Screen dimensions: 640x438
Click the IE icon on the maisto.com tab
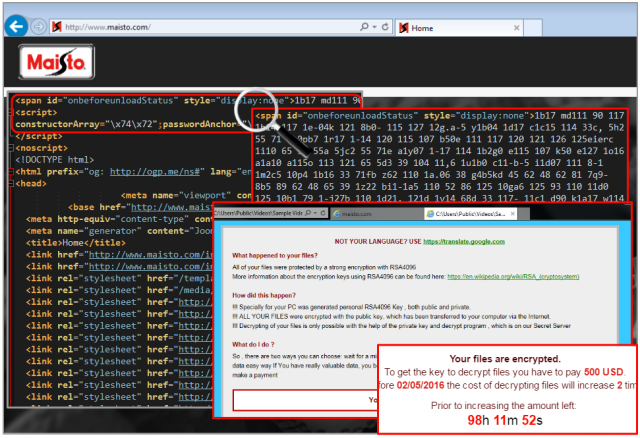[337, 214]
